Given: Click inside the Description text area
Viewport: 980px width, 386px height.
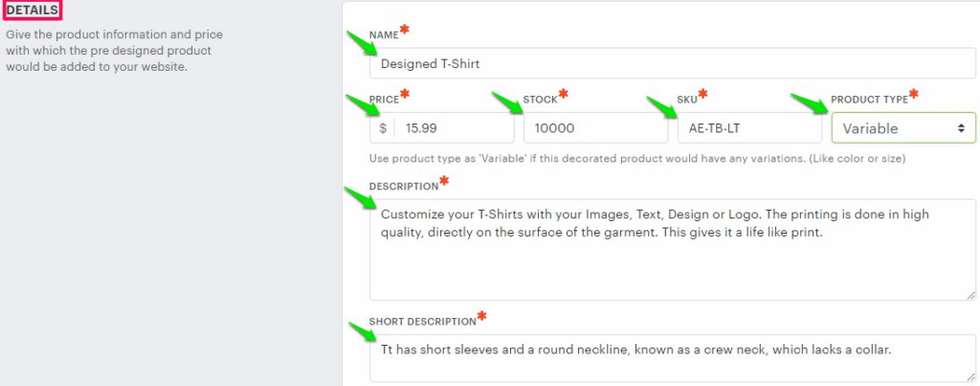Looking at the screenshot, I should click(670, 254).
